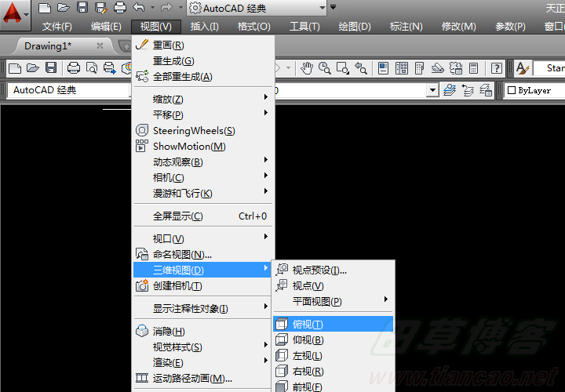Close the Drawing1* tab
The width and height of the screenshot is (565, 392).
pos(100,45)
